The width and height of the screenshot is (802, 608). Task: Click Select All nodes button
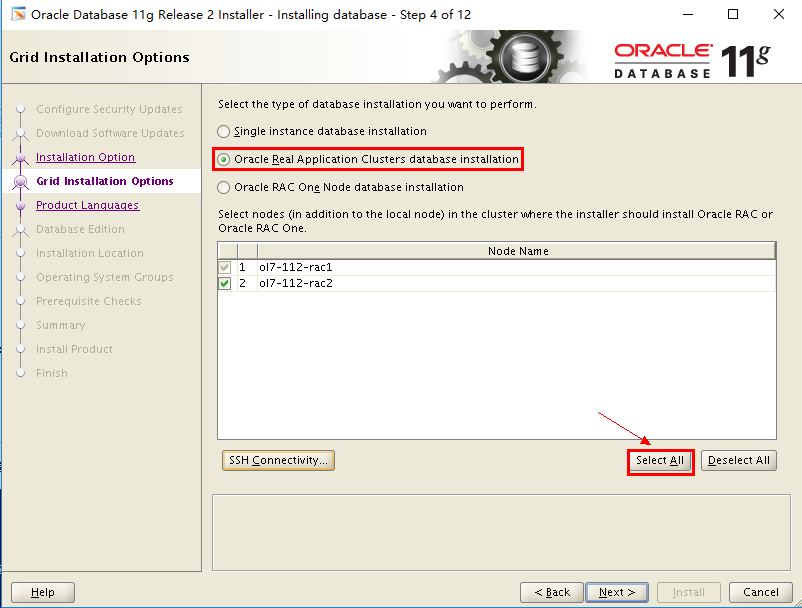pyautogui.click(x=660, y=460)
